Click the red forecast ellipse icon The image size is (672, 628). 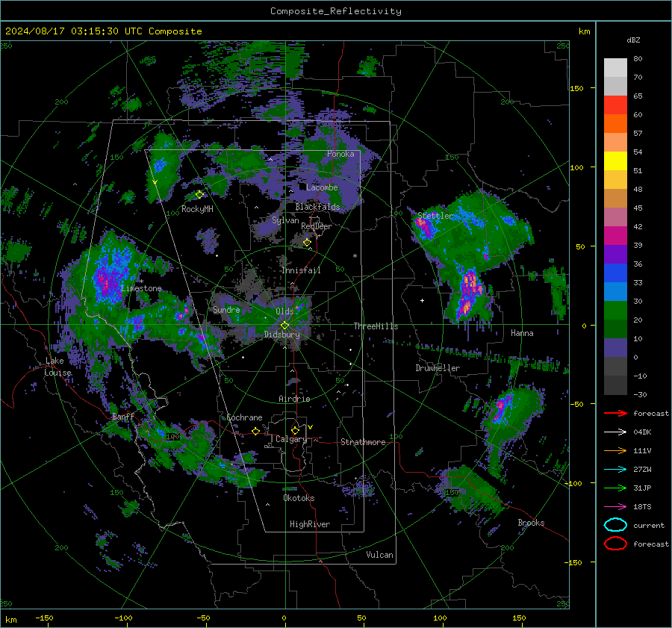point(615,544)
